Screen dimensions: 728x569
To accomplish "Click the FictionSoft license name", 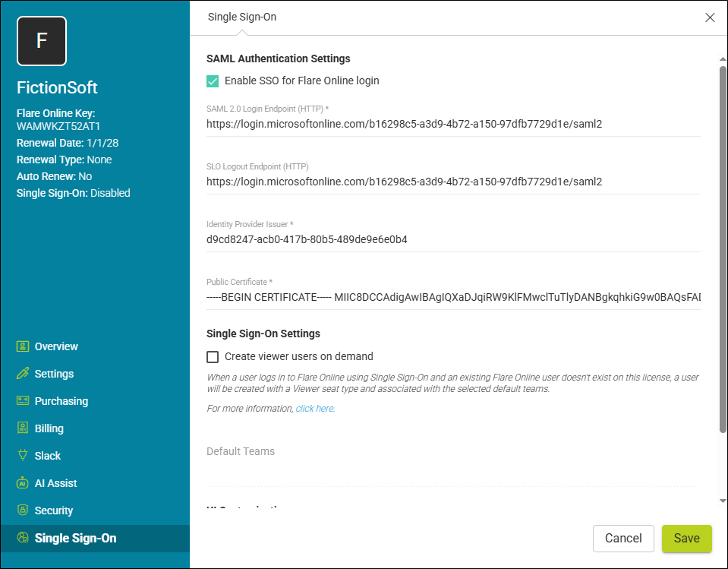I will click(57, 87).
